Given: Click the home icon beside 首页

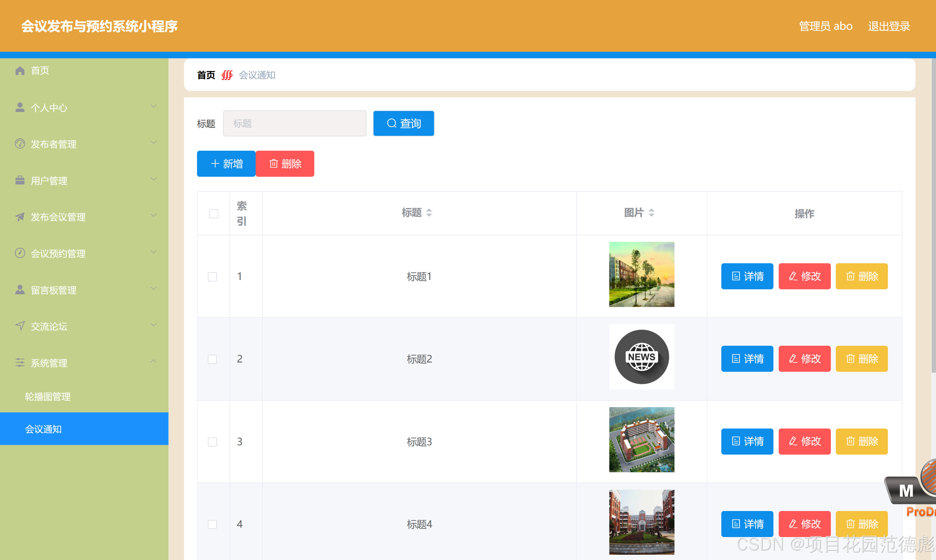Looking at the screenshot, I should [20, 71].
